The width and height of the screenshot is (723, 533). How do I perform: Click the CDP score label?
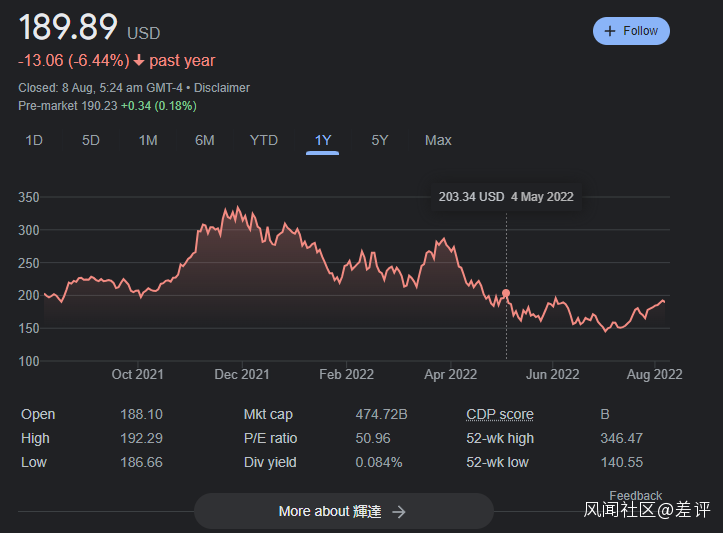coord(500,414)
